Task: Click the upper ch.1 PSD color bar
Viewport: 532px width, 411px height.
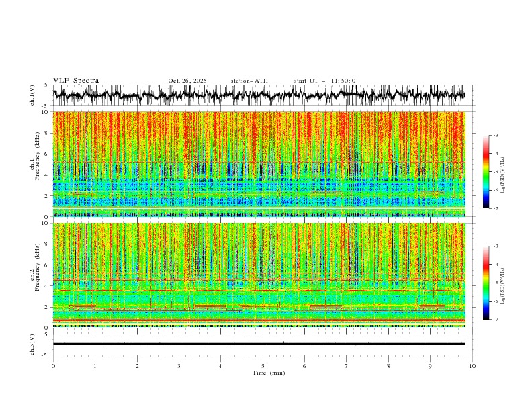Action: [x=486, y=172]
